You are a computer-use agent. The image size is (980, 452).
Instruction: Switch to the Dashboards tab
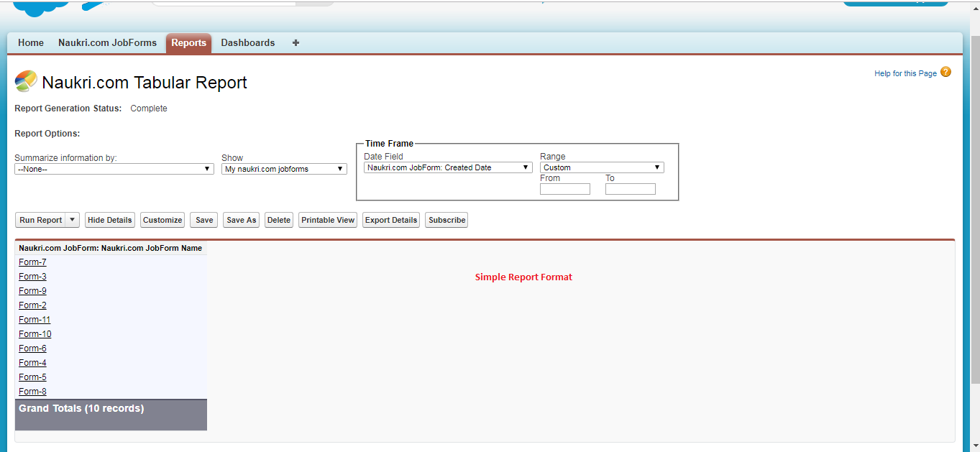tap(247, 42)
